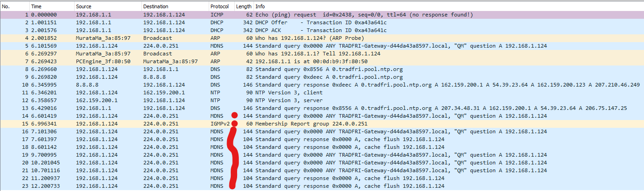This screenshot has width=644, height=191.
Task: Select packet 1, the ICMP Echo ping request
Action: coord(322,15)
